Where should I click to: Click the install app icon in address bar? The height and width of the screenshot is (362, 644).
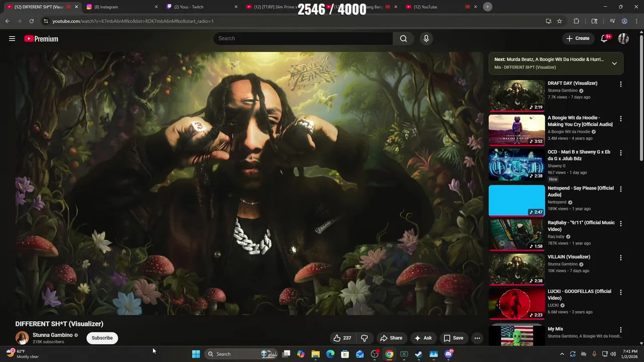(x=548, y=21)
